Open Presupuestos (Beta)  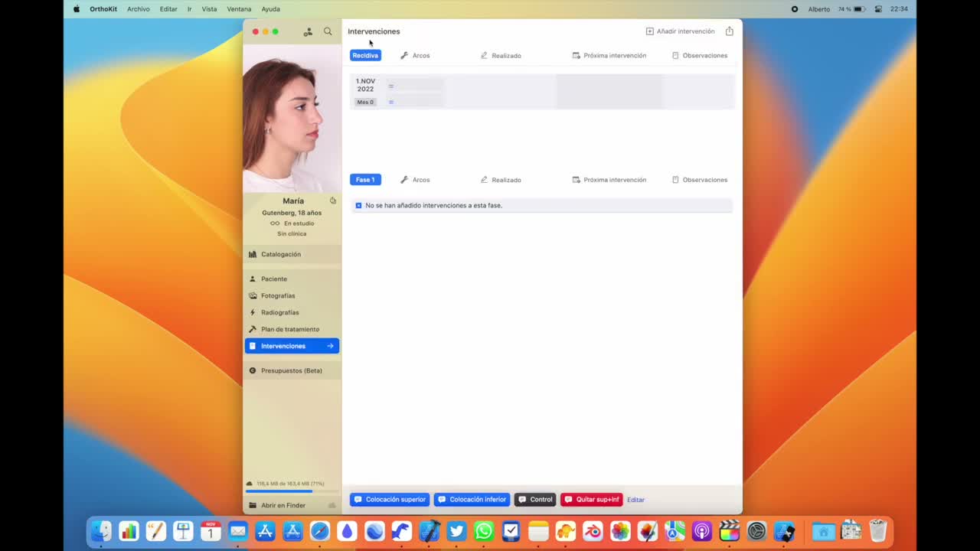(x=292, y=370)
